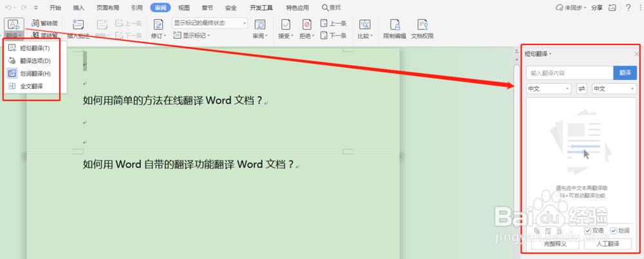The height and width of the screenshot is (259, 644).
Task: Switch to the 安全 tab
Action: (x=231, y=8)
